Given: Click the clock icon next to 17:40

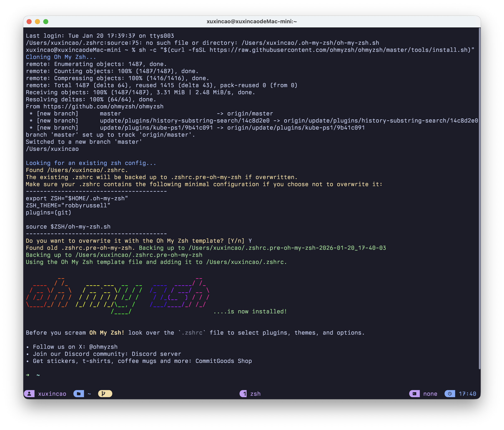Looking at the screenshot, I should [x=450, y=394].
